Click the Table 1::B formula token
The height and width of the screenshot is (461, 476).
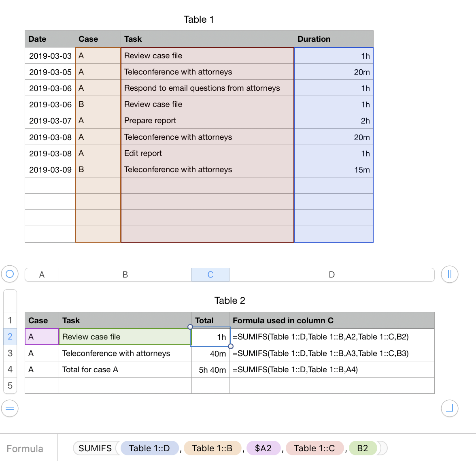coord(212,448)
